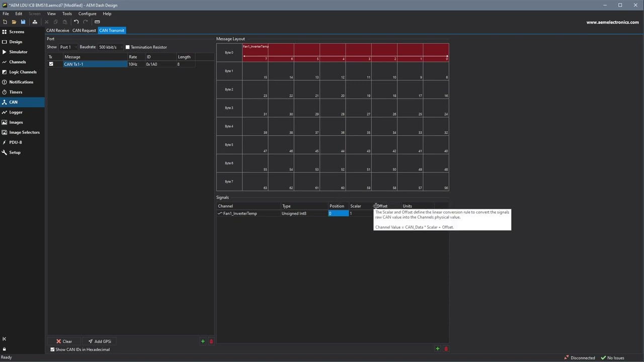644x362 pixels.
Task: Open the File menu
Action: 6,14
